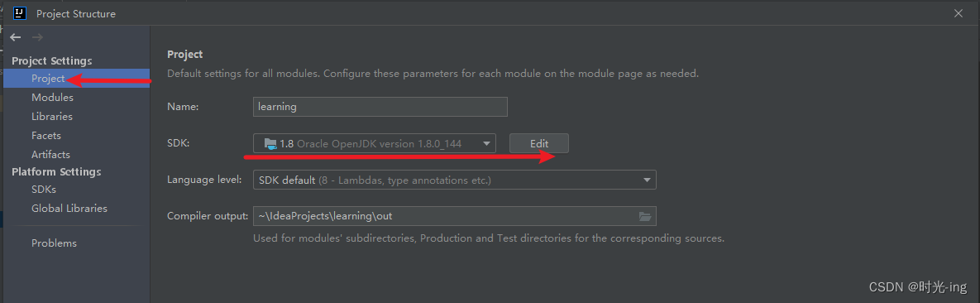The width and height of the screenshot is (980, 303).
Task: Click the Compiler output label
Action: 208,216
